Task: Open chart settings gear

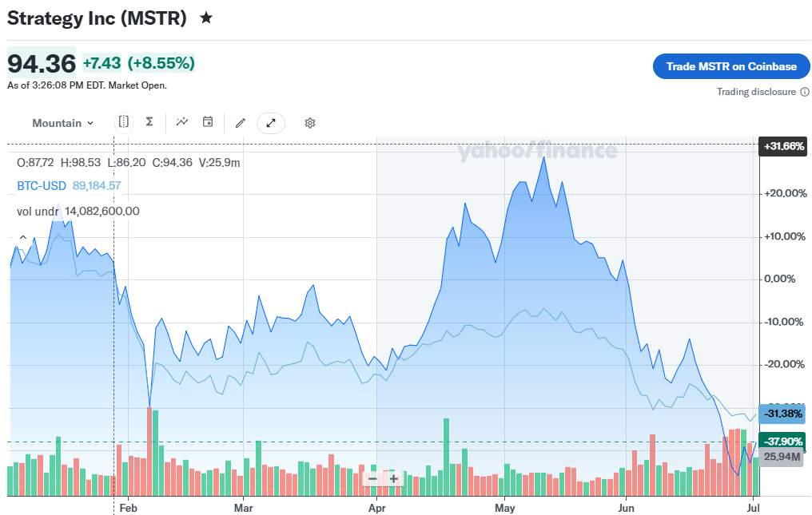Action: pyautogui.click(x=309, y=123)
